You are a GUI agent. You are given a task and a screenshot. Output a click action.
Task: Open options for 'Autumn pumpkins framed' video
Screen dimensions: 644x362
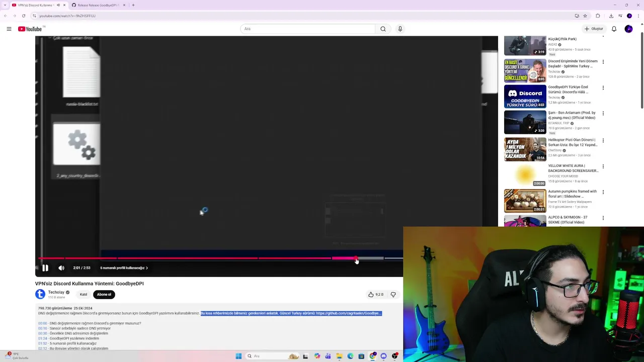pos(603,192)
